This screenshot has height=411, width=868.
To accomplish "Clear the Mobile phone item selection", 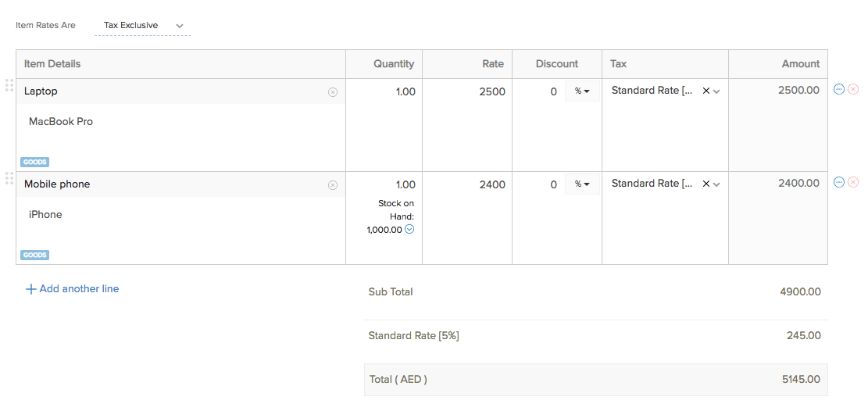I will pyautogui.click(x=333, y=185).
